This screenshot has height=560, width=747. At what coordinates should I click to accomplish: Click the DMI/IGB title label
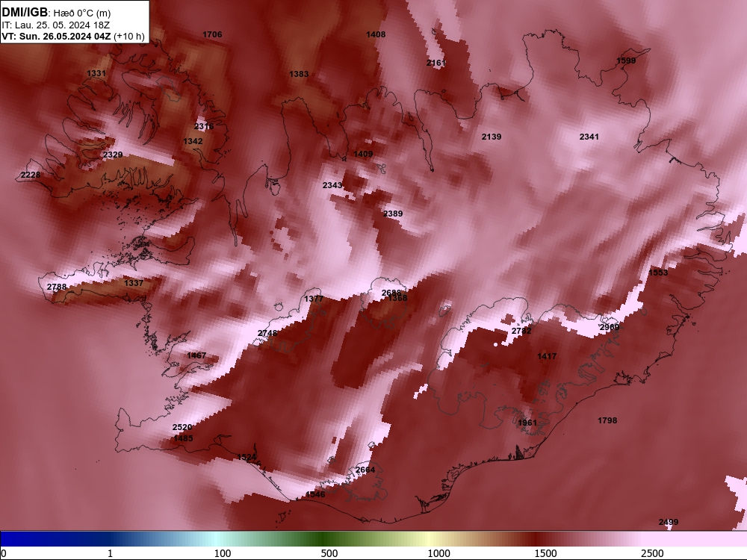click(25, 13)
